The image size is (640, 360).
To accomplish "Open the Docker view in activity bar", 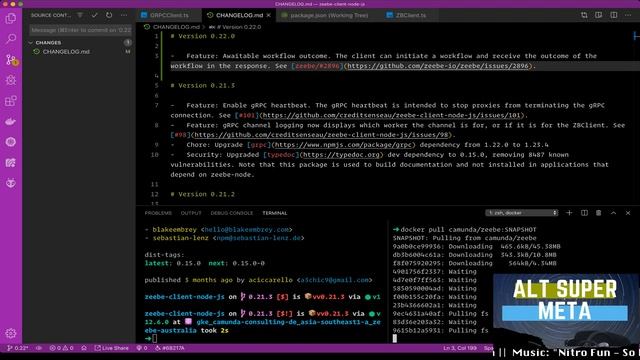I will coord(11,121).
